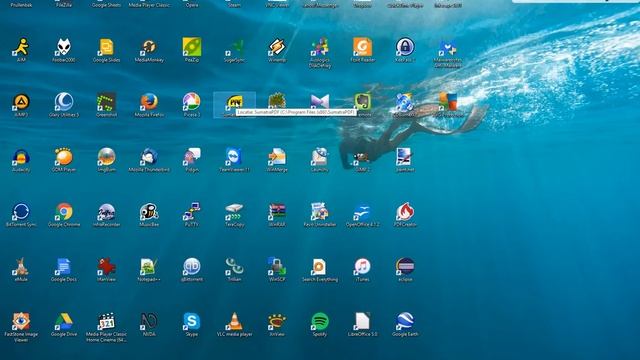
Task: Click the MusicBee shortcut
Action: [x=149, y=212]
